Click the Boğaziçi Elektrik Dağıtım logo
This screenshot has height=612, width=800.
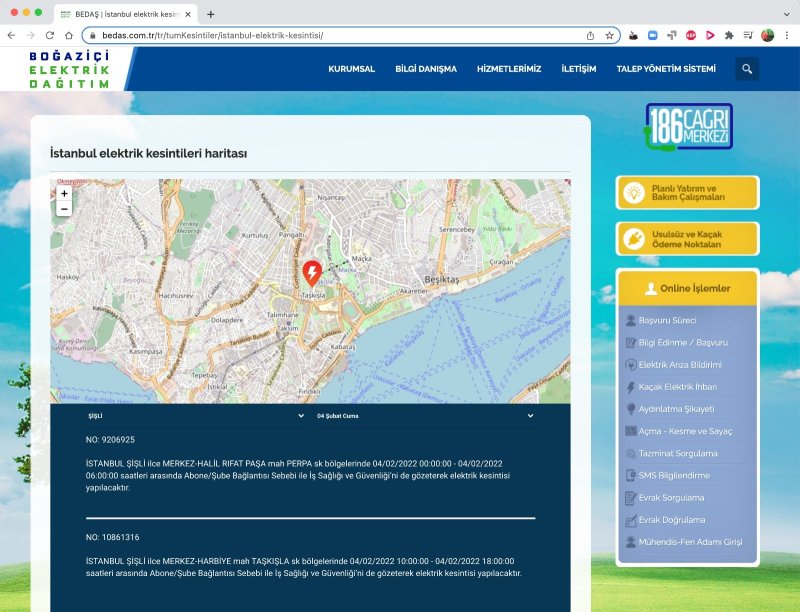point(69,69)
